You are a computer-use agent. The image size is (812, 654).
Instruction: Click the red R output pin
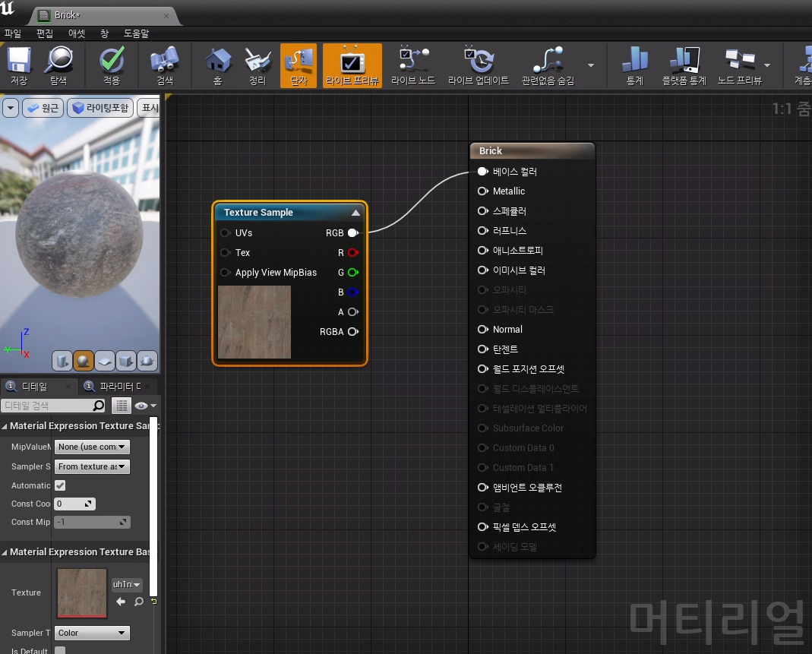point(353,253)
